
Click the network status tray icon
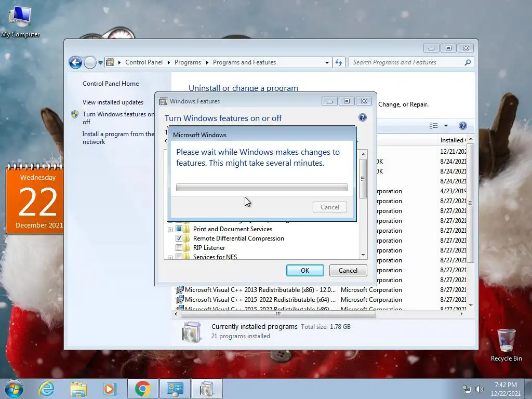[x=467, y=389]
